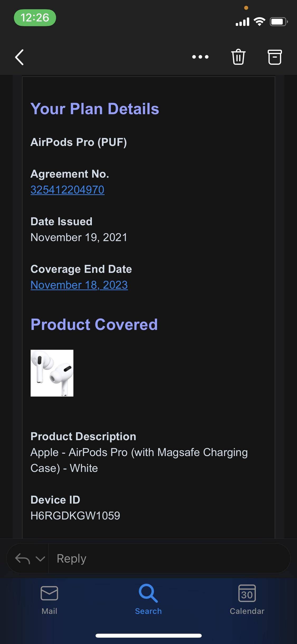Delete this email using the trash icon
297x644 pixels.
[238, 57]
